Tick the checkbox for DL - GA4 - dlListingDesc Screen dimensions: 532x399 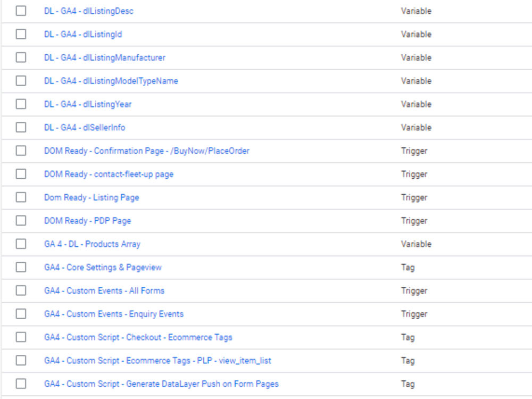pos(21,11)
